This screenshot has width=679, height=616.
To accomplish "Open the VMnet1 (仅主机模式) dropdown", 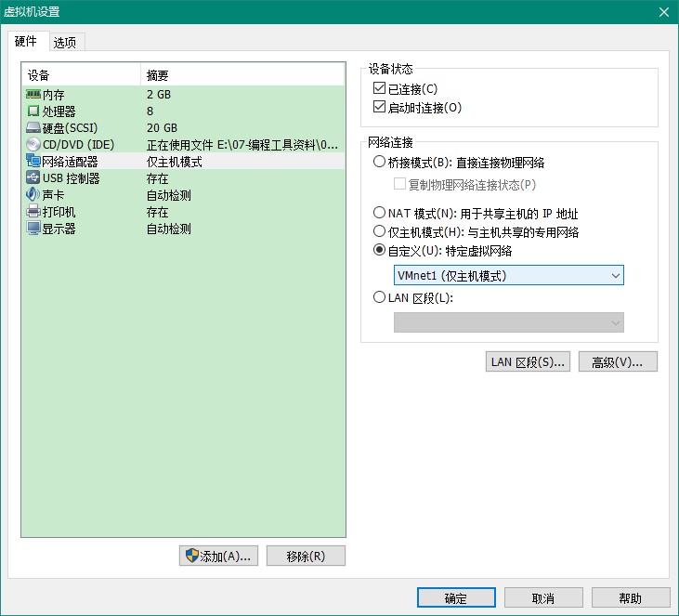I will coord(509,275).
